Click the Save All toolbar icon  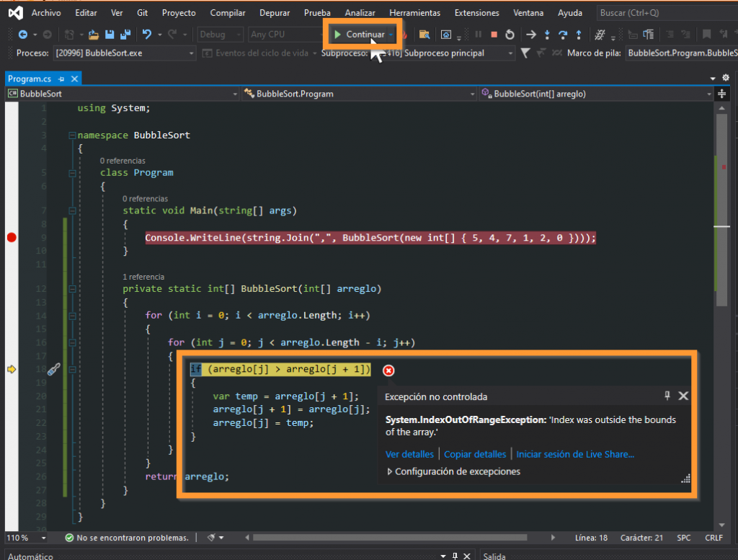point(125,35)
